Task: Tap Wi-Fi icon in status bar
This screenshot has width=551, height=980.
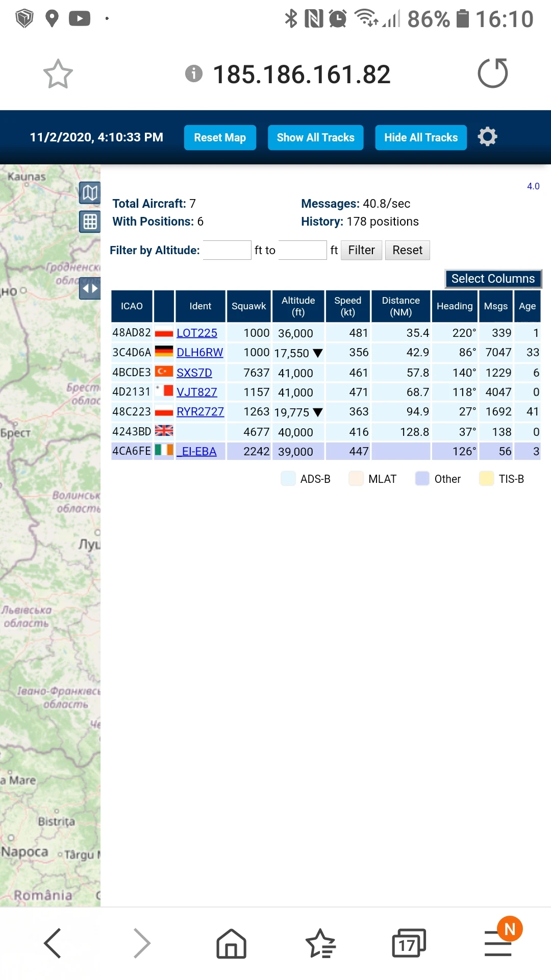Action: pyautogui.click(x=366, y=18)
